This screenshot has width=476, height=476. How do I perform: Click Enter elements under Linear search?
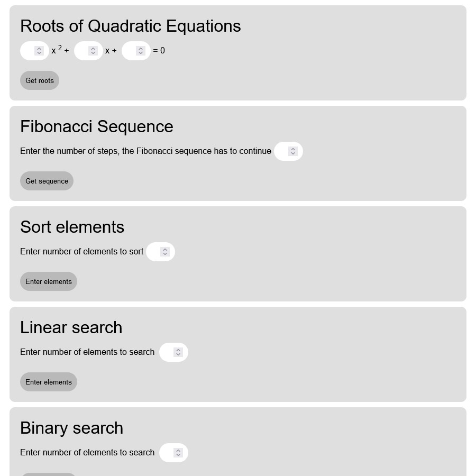pyautogui.click(x=49, y=382)
